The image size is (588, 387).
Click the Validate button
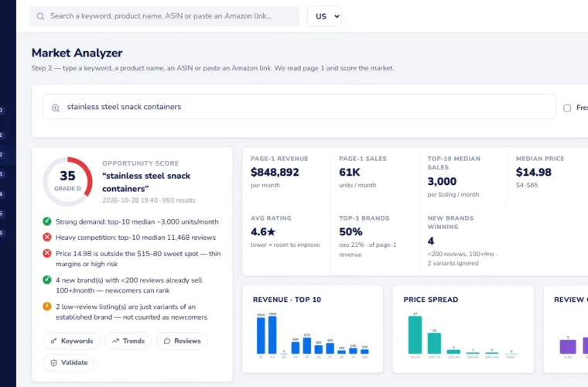click(69, 363)
